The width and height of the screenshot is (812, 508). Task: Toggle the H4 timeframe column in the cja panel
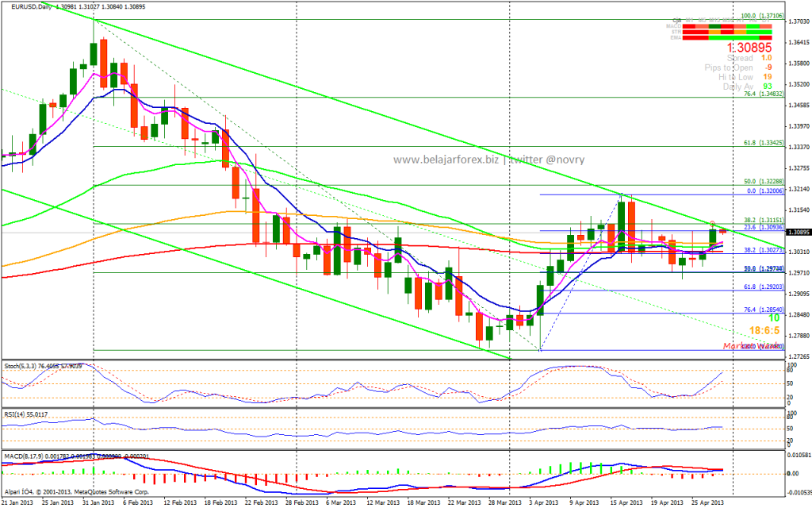[752, 20]
